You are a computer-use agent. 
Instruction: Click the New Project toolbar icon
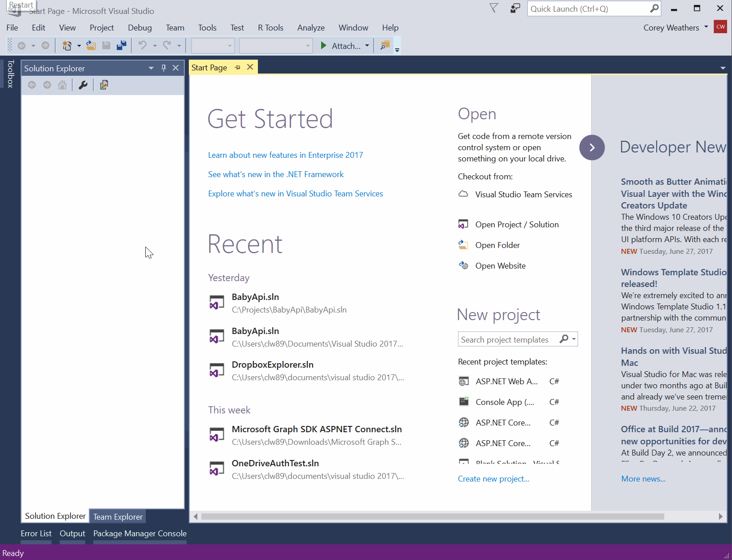(67, 45)
